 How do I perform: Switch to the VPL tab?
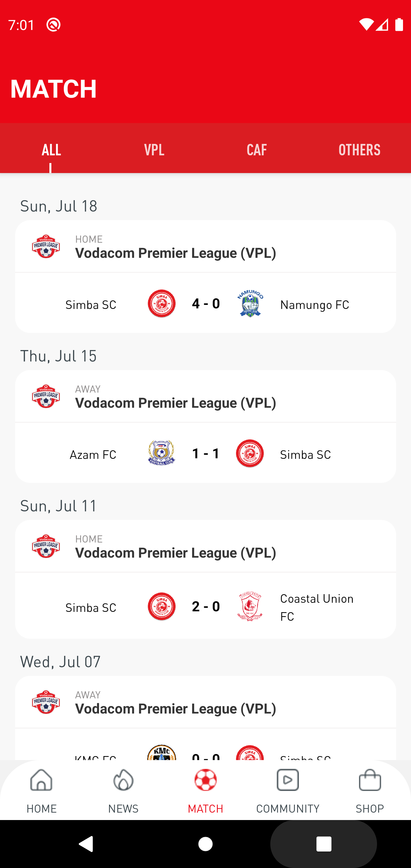pos(154,150)
